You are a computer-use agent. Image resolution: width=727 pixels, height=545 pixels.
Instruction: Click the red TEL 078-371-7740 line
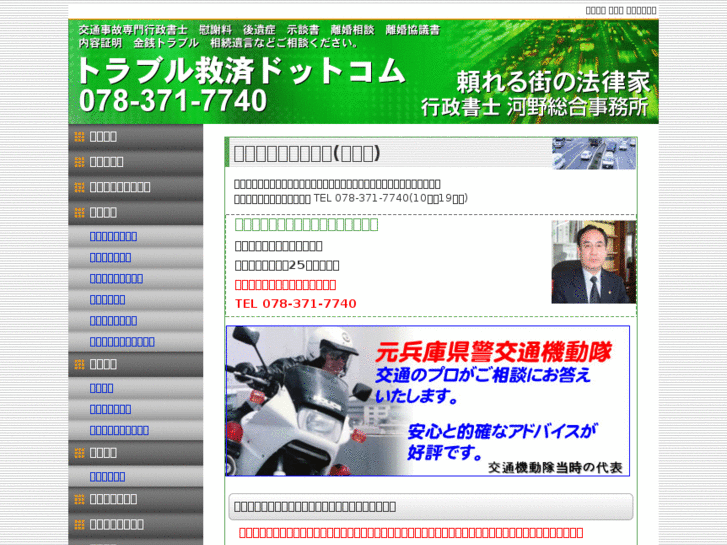pos(296,304)
